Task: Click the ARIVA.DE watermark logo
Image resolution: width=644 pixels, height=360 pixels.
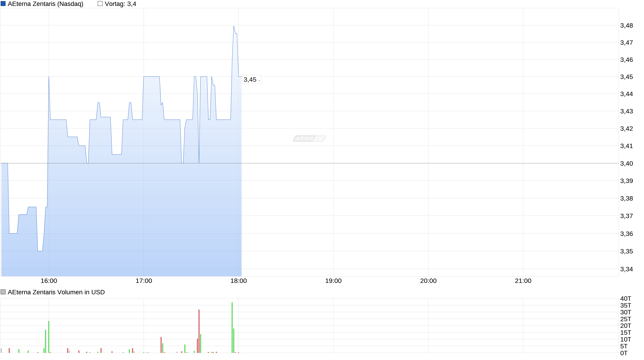Action: click(x=309, y=138)
